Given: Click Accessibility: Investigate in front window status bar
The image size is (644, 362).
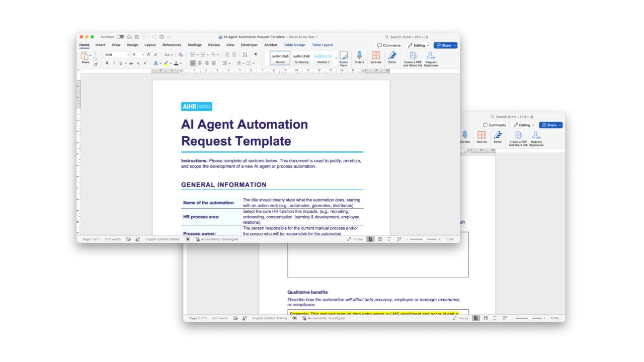Looking at the screenshot, I should [217, 239].
